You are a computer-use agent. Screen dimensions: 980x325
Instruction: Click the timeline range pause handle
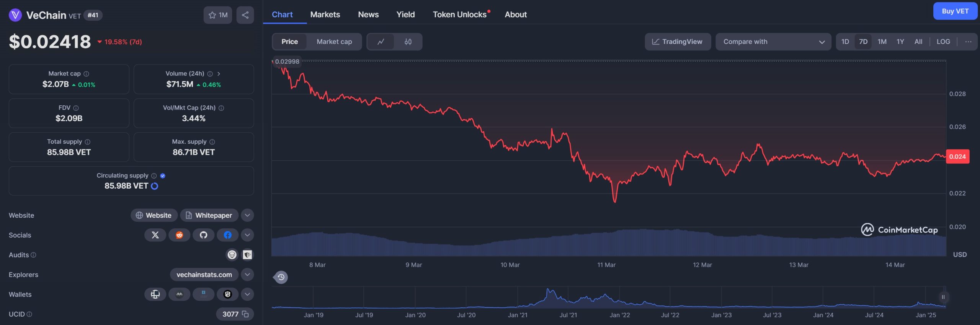pos(943,297)
